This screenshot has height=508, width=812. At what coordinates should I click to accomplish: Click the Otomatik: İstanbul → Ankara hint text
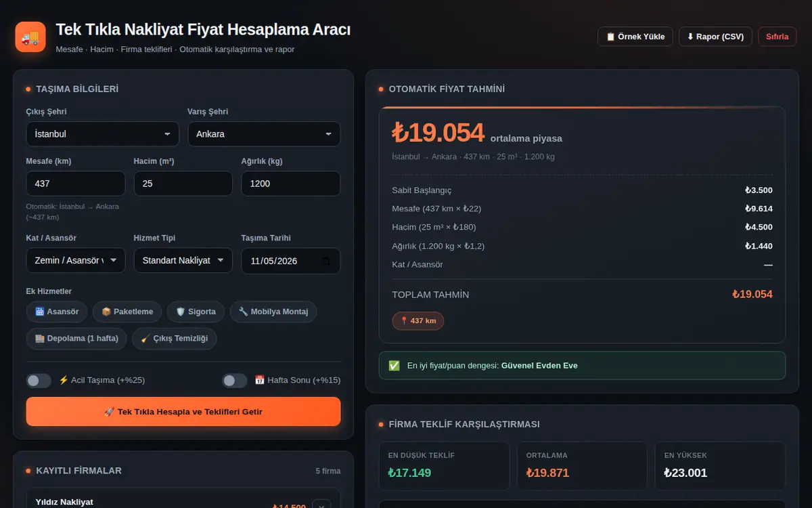(72, 211)
